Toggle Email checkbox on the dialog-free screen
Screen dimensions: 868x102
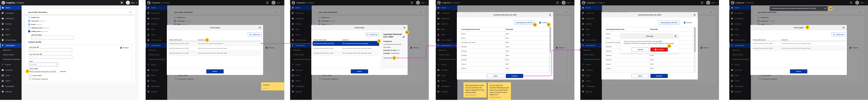29,24
